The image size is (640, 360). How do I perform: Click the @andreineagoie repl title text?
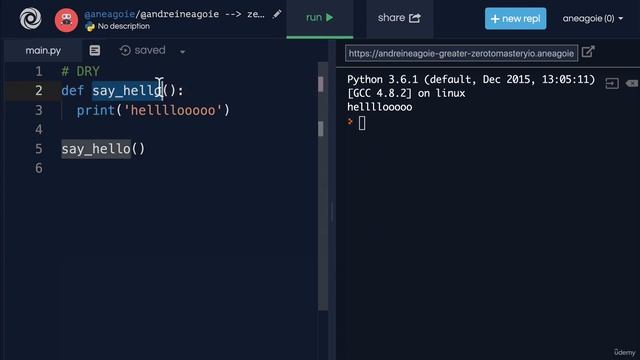coord(180,14)
